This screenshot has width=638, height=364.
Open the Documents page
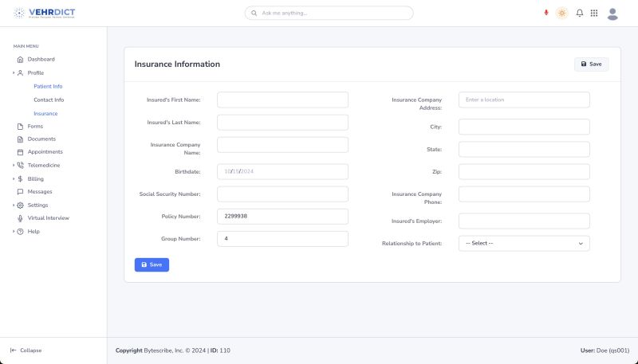coord(41,139)
